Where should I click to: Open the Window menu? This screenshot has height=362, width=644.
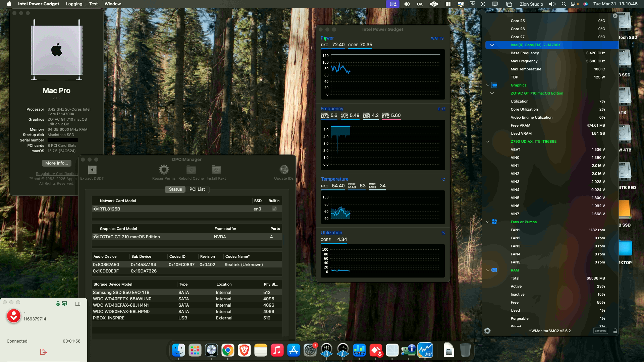[112, 4]
